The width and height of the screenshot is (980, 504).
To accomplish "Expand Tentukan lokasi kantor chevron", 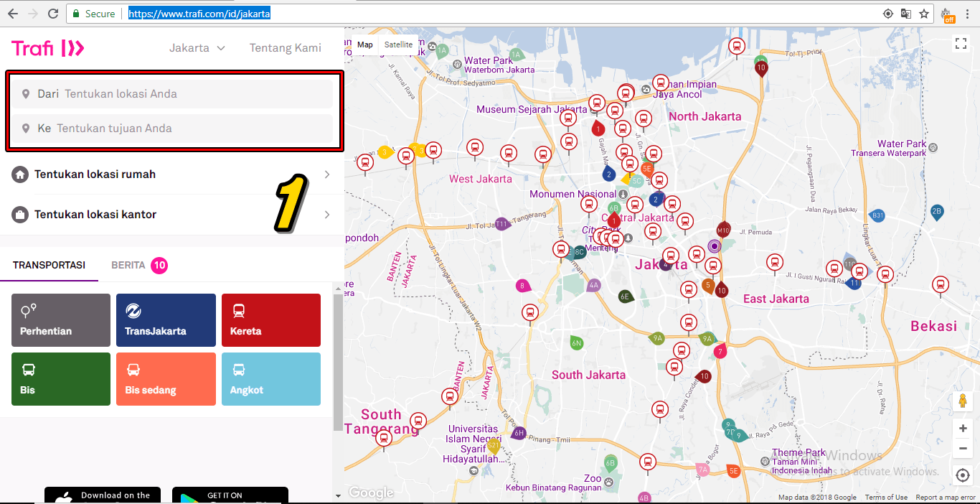I will coord(327,215).
